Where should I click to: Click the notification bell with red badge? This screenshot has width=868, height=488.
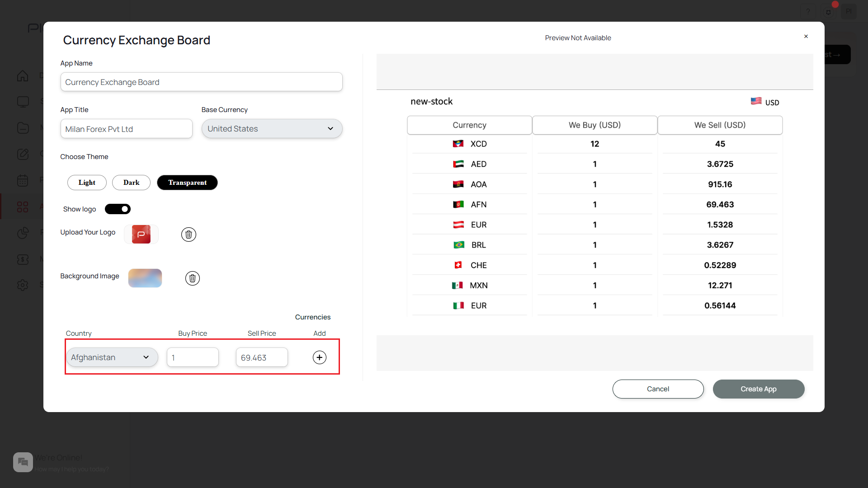point(829,12)
